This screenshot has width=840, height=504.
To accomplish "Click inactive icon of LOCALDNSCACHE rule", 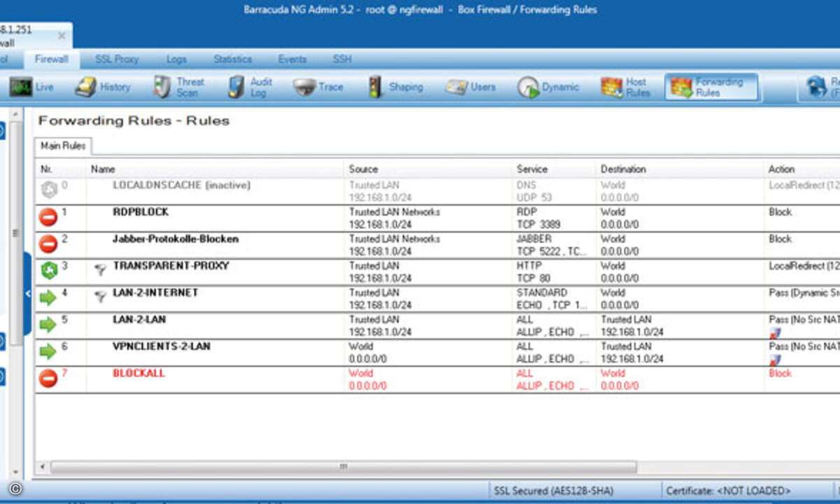I will pos(48,190).
